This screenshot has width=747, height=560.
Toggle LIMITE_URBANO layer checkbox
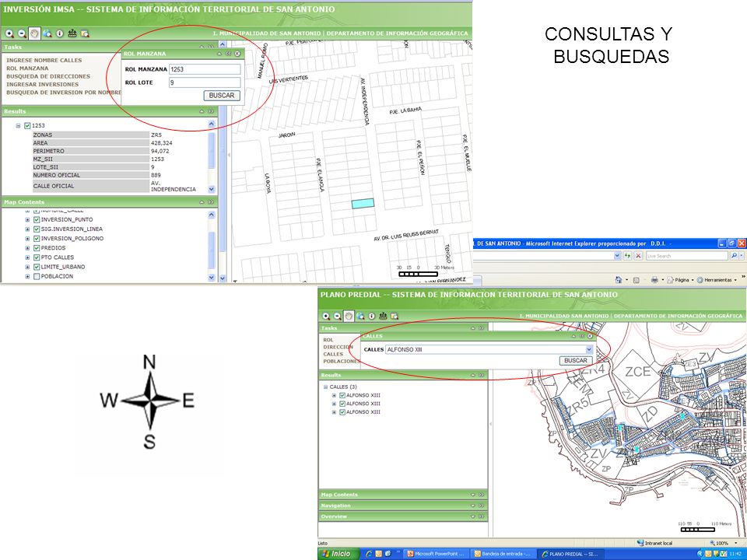point(37,267)
